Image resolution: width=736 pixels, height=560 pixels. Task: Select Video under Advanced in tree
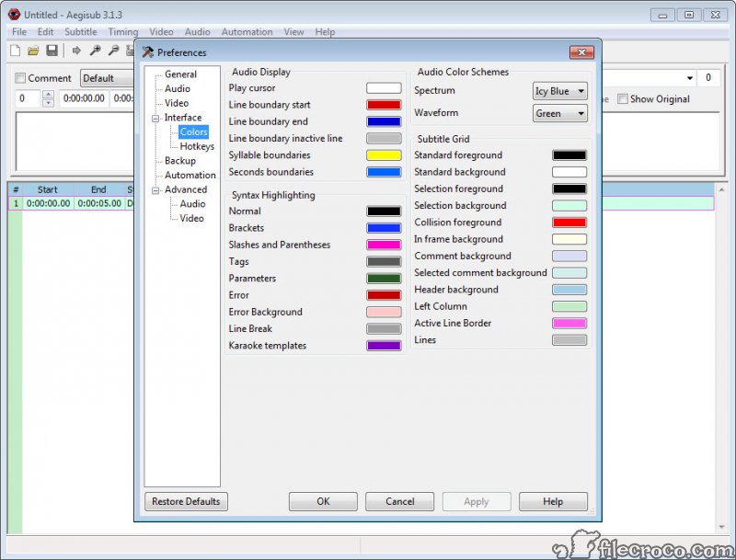click(x=191, y=218)
